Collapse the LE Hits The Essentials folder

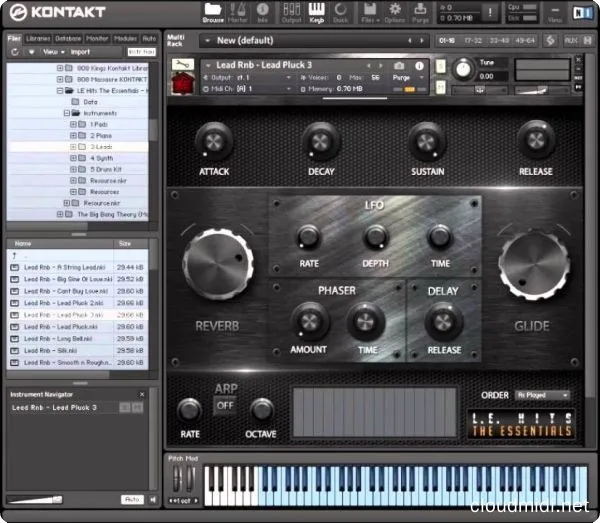point(60,91)
